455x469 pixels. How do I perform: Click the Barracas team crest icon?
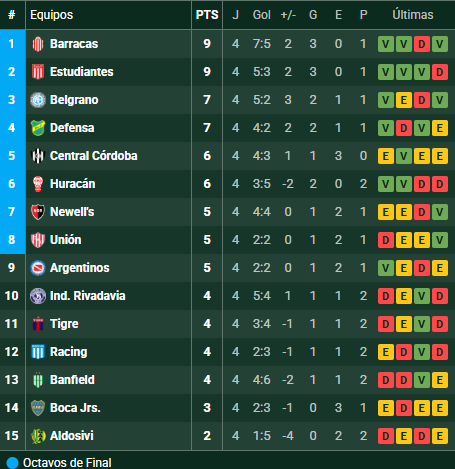pyautogui.click(x=38, y=44)
